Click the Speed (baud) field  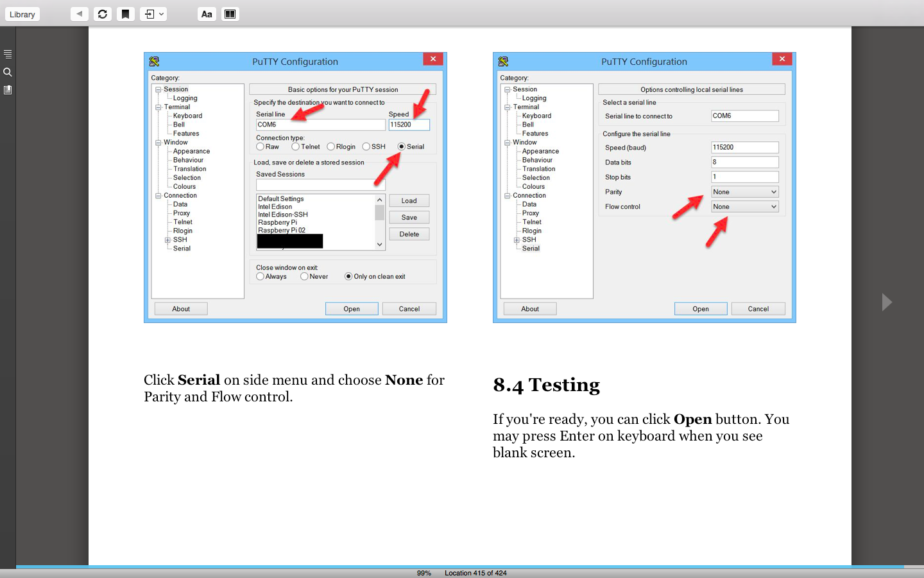(745, 147)
